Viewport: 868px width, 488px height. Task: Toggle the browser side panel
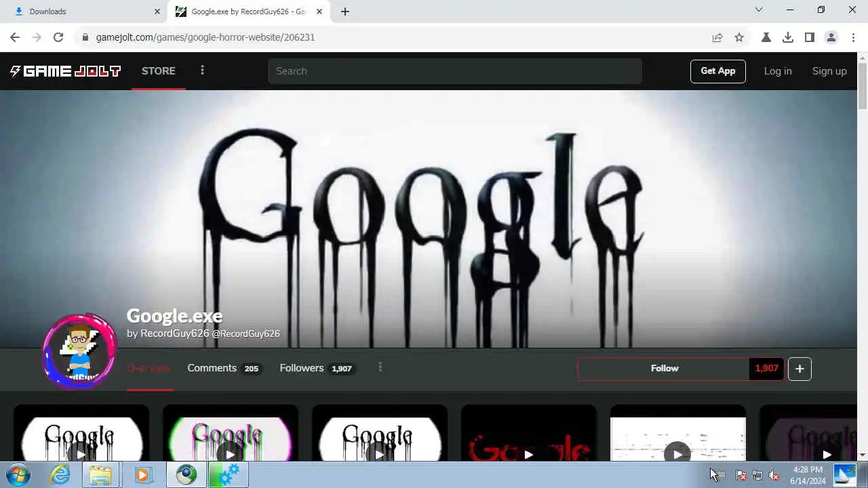click(810, 37)
